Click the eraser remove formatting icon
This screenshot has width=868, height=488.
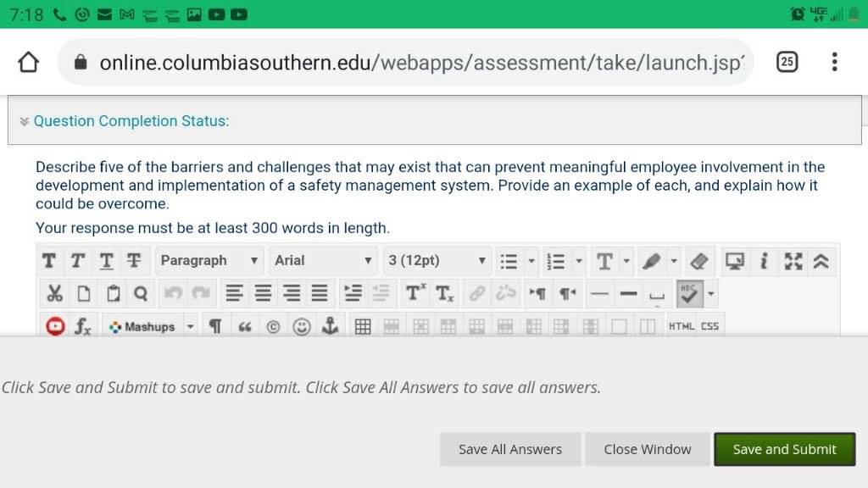point(699,261)
